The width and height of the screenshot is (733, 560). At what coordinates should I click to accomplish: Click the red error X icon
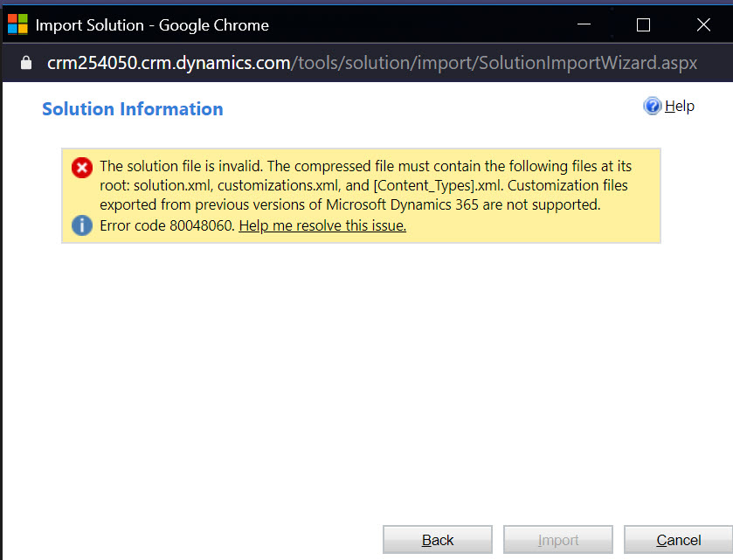tap(82, 168)
